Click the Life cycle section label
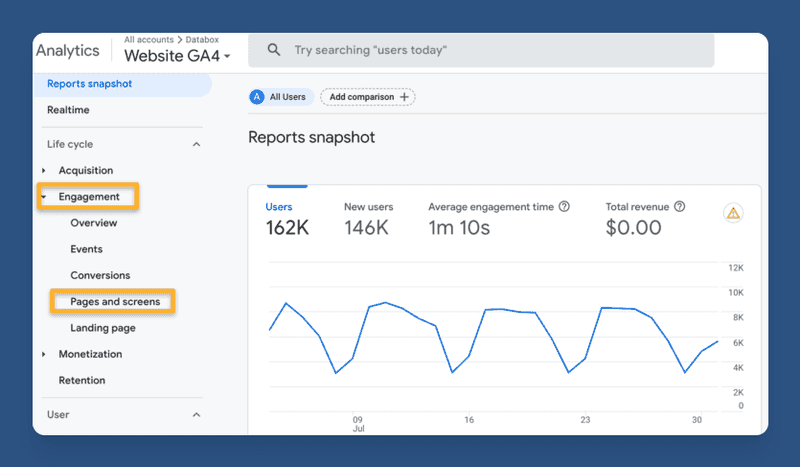This screenshot has height=467, width=800. (x=70, y=144)
